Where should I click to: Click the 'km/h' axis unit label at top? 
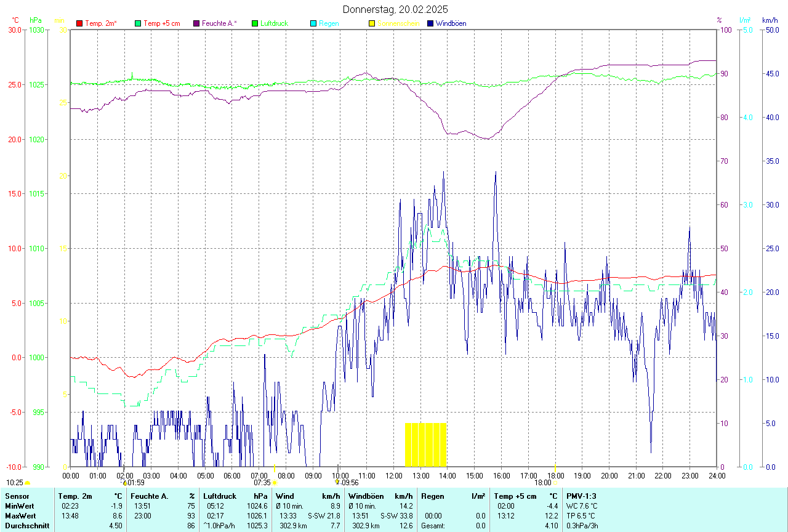(770, 20)
